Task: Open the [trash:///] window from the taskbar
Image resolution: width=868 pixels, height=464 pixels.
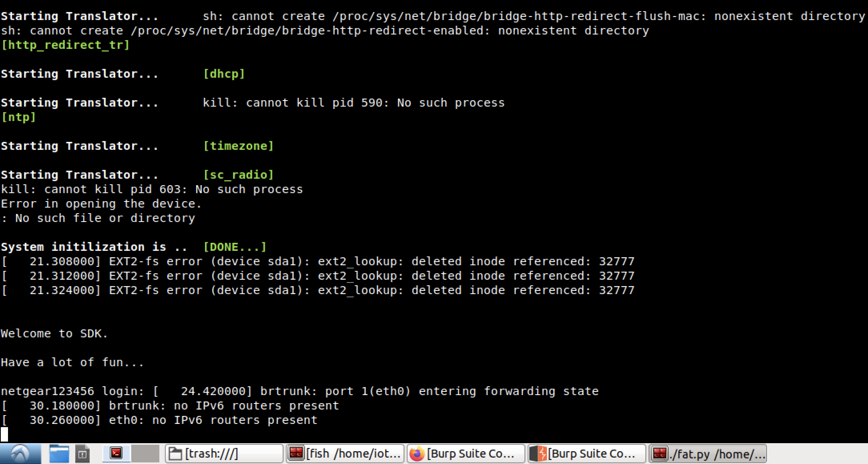Action: 224,454
